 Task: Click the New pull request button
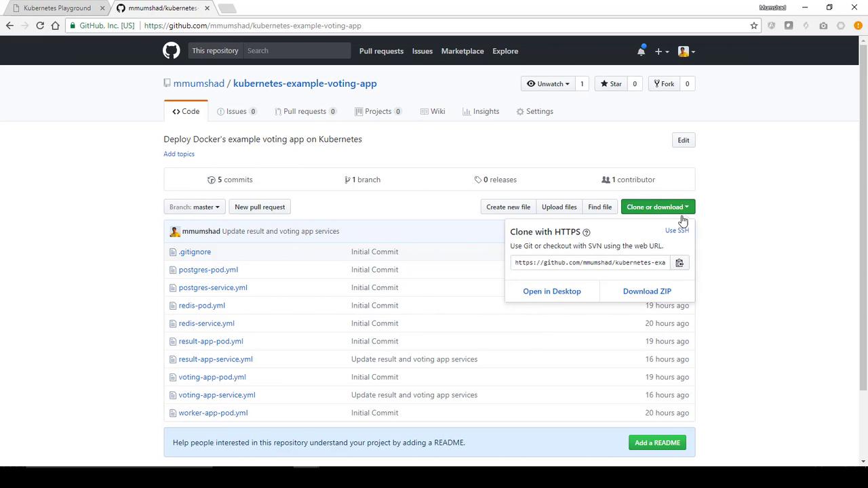(260, 207)
